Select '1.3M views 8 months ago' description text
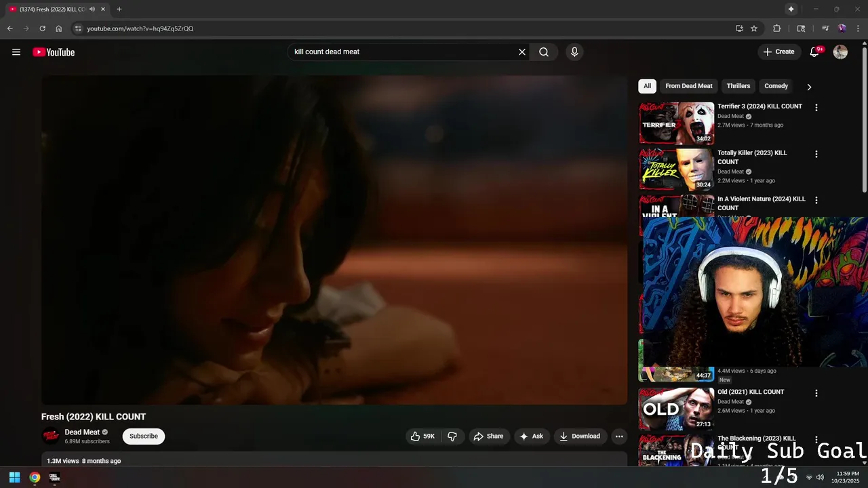 pos(84,461)
